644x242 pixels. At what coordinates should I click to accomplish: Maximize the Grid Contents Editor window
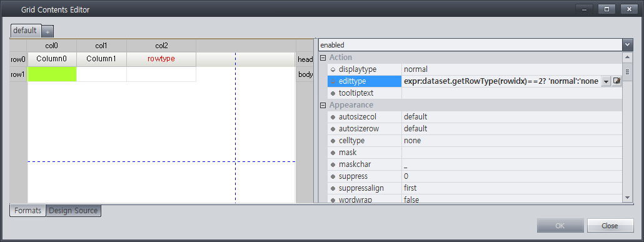point(607,9)
